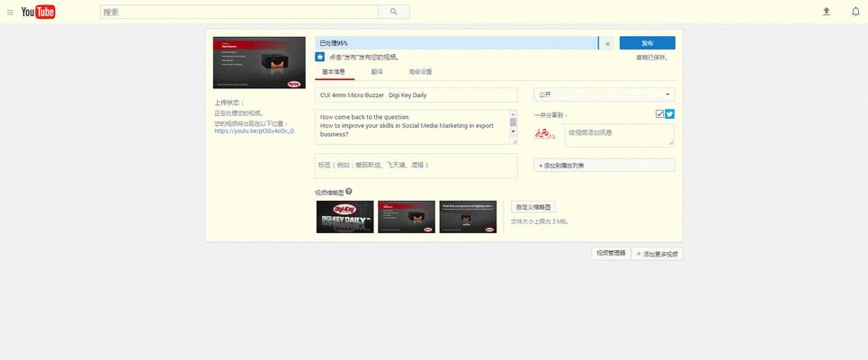The height and width of the screenshot is (360, 868).
Task: Click the 文件大小上限为 2 MB text
Action: click(540, 221)
